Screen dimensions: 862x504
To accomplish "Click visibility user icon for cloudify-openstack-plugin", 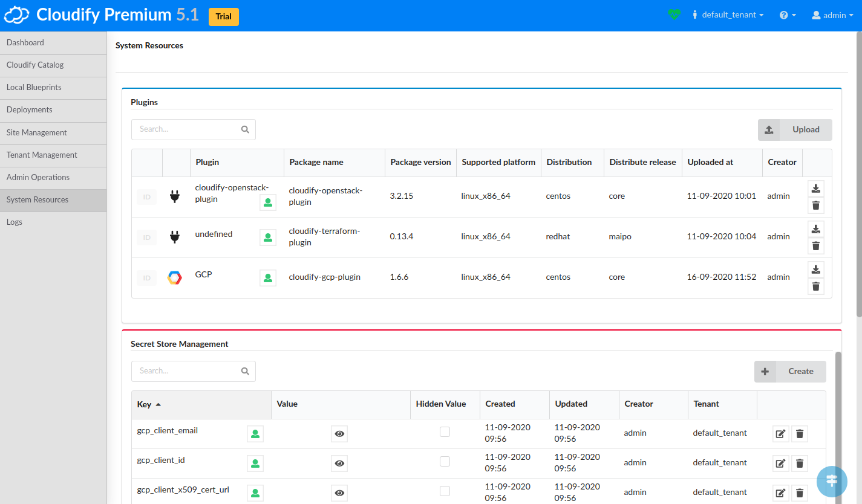I will tap(268, 202).
